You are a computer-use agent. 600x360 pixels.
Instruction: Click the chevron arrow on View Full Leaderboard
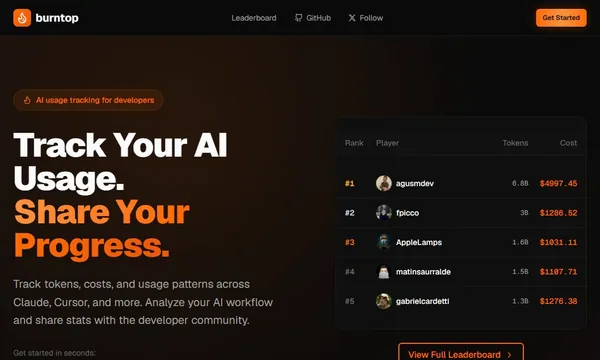510,355
